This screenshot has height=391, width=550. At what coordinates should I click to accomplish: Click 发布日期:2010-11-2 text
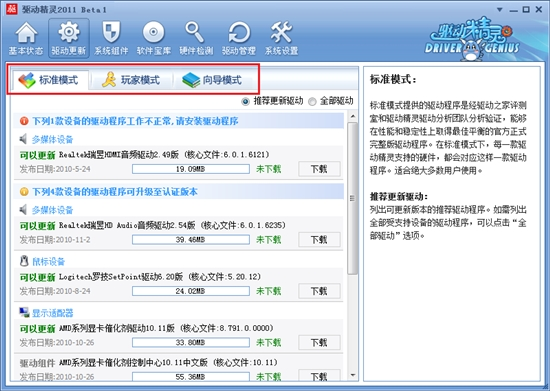click(x=55, y=240)
